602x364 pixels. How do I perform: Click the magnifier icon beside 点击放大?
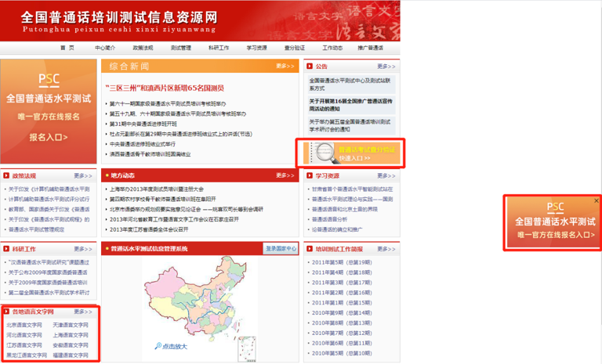[x=158, y=346]
